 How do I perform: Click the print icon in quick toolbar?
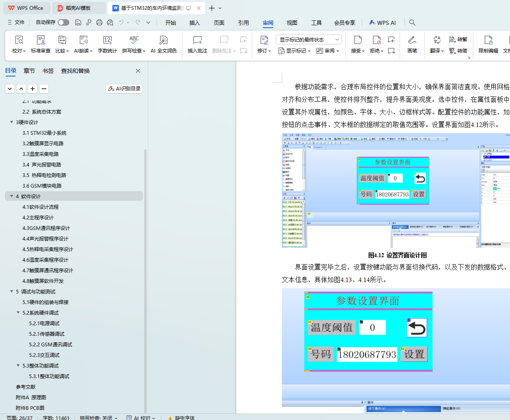point(99,22)
